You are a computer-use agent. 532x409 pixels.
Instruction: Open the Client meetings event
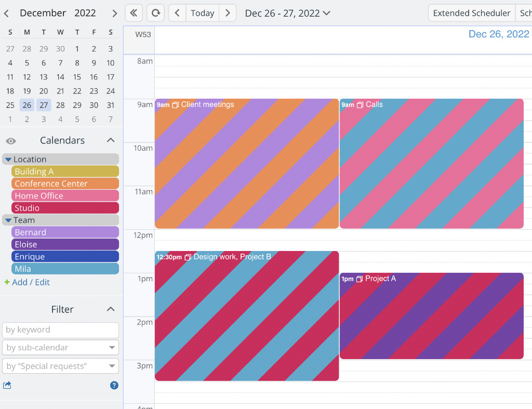coord(247,164)
